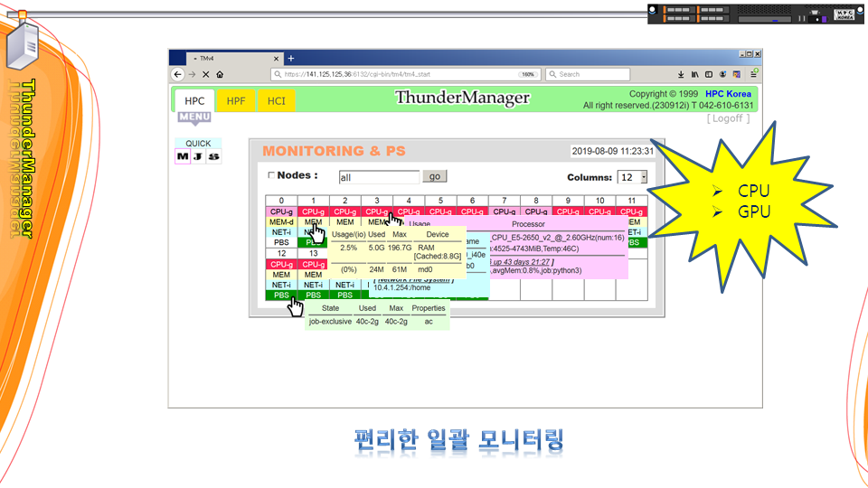Image resolution: width=868 pixels, height=488 pixels.
Task: Click the account icon in the browser toolbar
Action: [x=723, y=74]
